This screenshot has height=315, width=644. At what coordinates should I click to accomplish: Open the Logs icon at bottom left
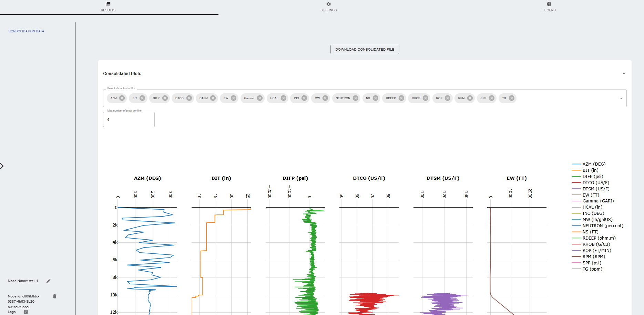pyautogui.click(x=25, y=312)
